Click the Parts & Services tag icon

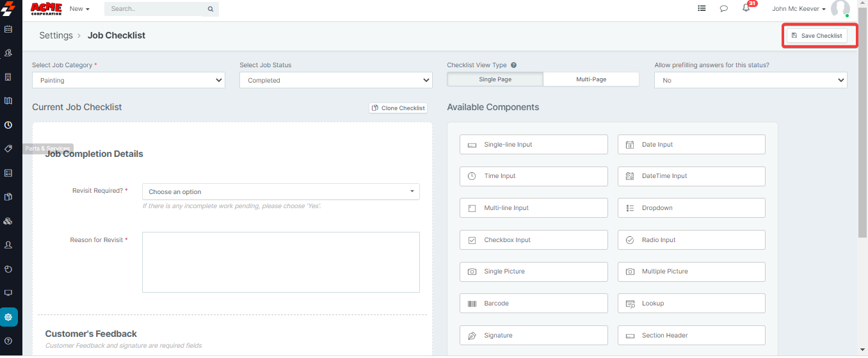(8, 149)
